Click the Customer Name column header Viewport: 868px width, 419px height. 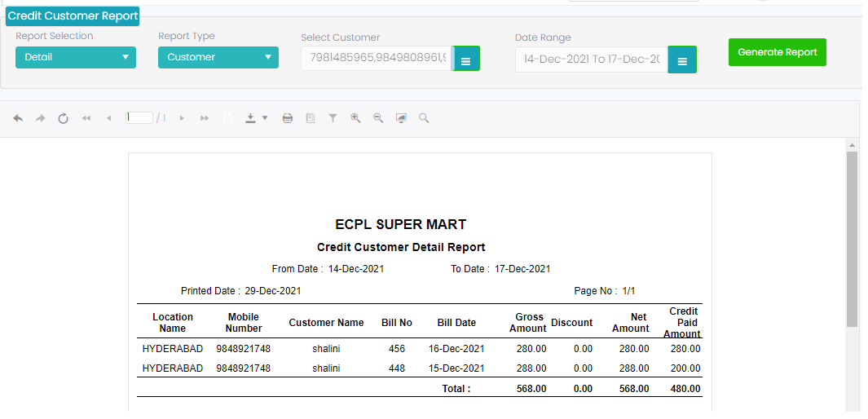[x=326, y=323]
